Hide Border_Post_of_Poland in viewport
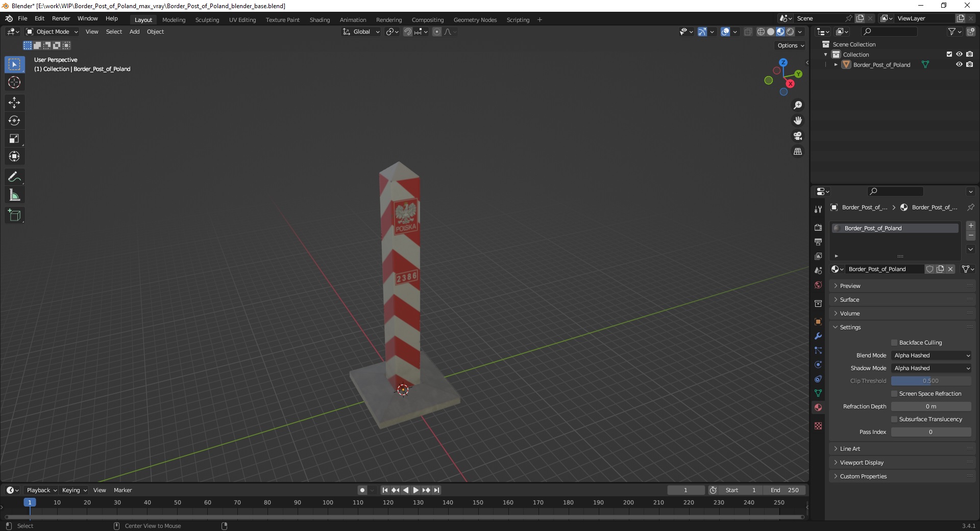Image resolution: width=980 pixels, height=531 pixels. point(959,64)
